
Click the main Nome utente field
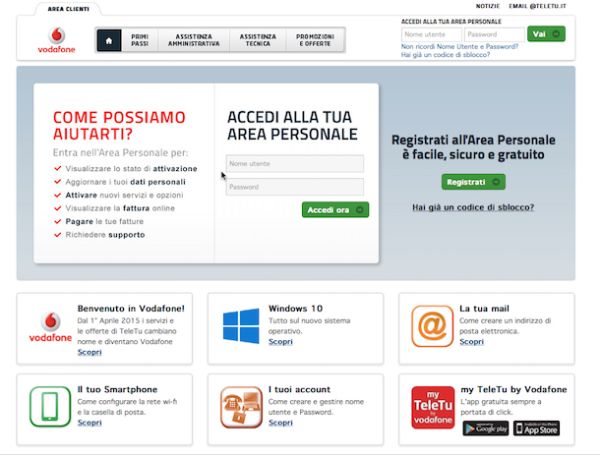tap(294, 164)
